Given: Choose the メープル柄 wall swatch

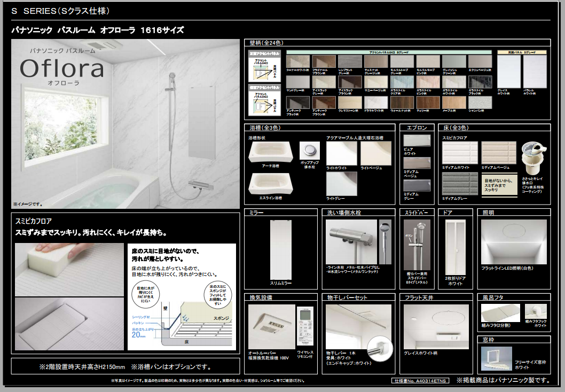Looking at the screenshot, I should tap(454, 103).
